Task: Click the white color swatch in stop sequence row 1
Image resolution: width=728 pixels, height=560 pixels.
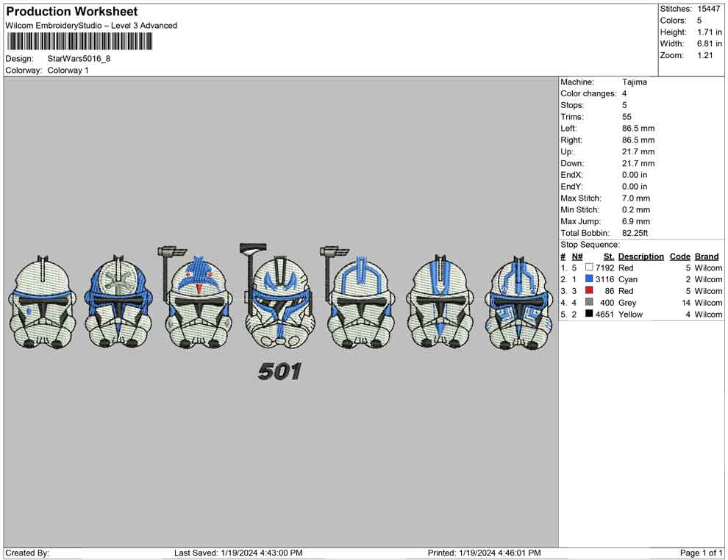Action: coord(589,268)
